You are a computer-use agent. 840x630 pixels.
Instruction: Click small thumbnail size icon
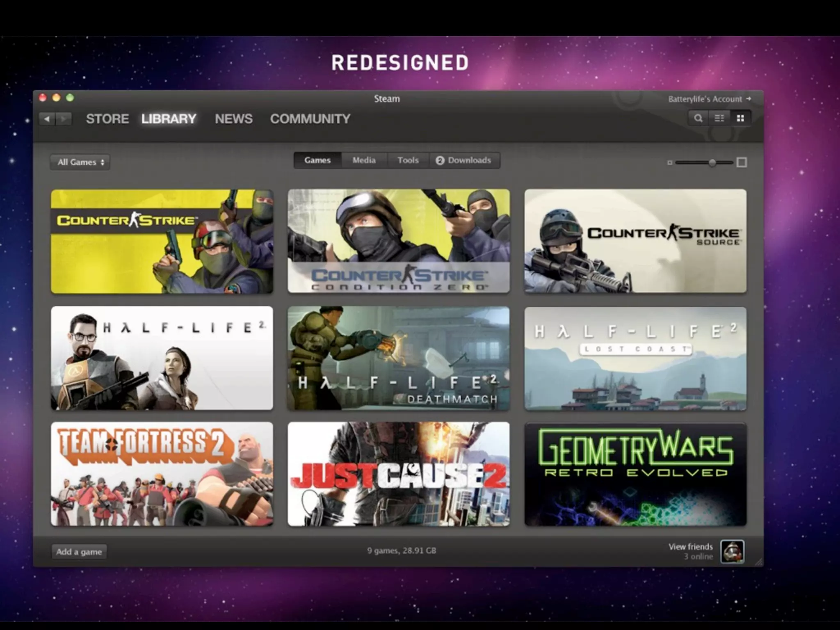(x=670, y=163)
